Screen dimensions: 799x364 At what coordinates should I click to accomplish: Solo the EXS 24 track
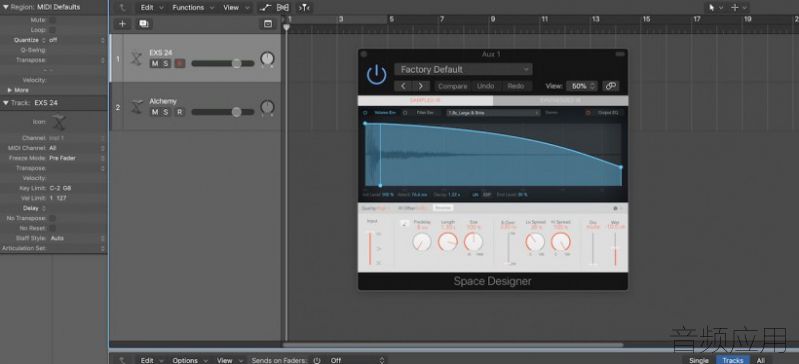click(x=166, y=63)
